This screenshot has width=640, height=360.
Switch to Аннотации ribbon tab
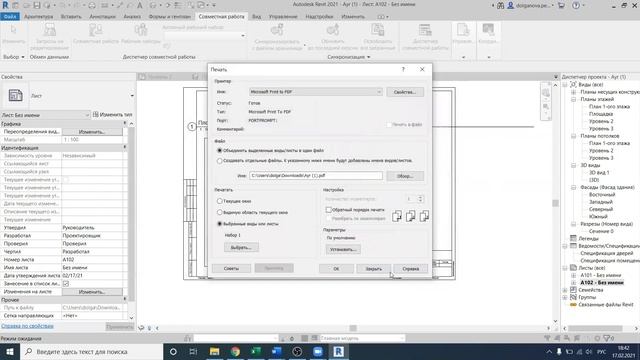pyautogui.click(x=102, y=17)
